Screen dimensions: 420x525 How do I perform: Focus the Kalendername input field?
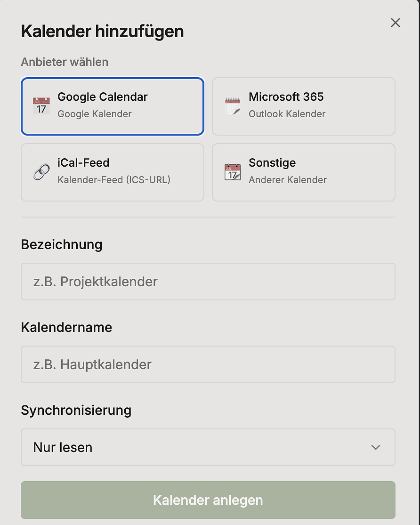point(208,364)
